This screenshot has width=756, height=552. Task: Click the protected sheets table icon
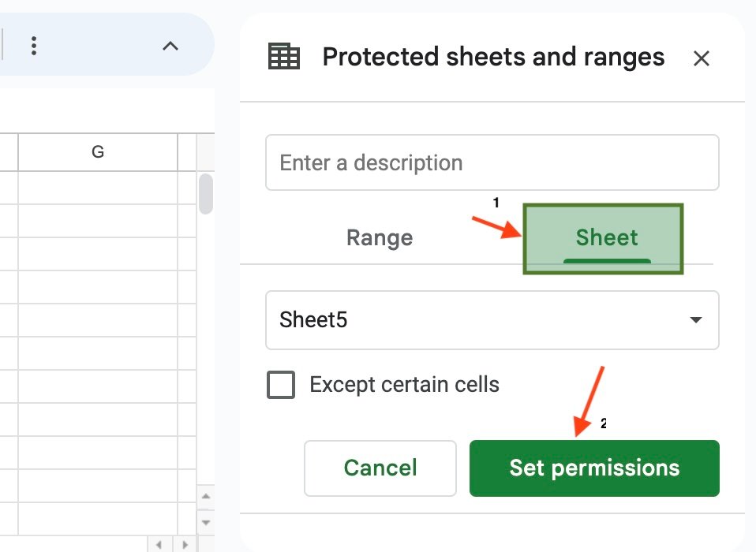[284, 57]
